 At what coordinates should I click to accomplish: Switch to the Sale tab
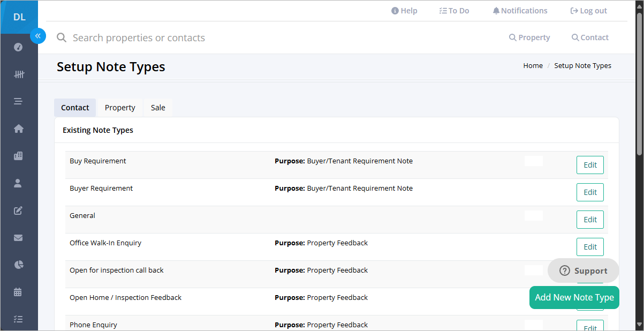pyautogui.click(x=158, y=108)
